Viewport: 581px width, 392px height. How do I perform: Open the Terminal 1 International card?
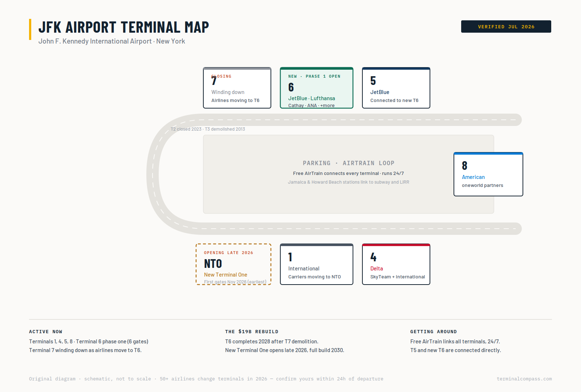click(317, 264)
